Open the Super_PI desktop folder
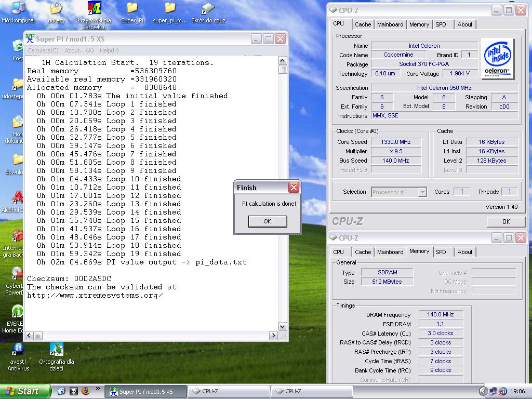The width and height of the screenshot is (532, 399). click(132, 9)
